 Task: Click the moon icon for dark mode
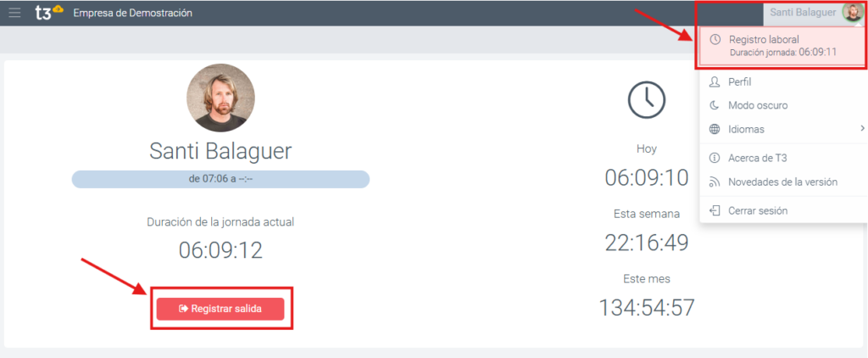[714, 105]
